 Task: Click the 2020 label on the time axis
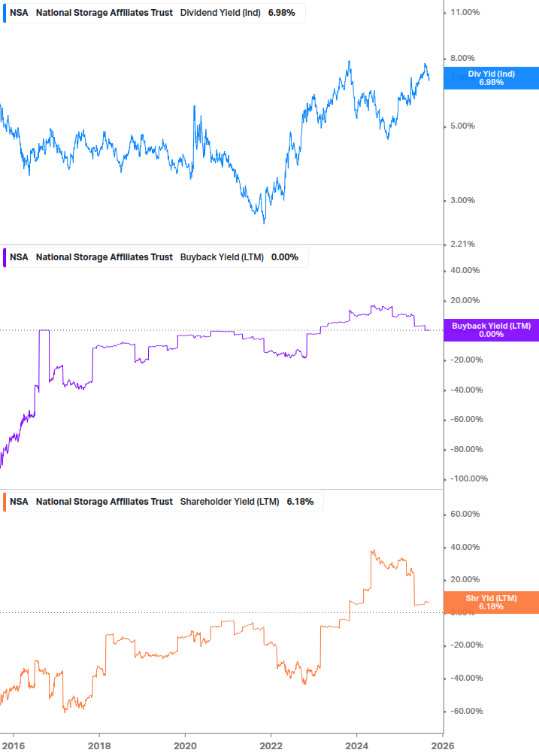185,746
